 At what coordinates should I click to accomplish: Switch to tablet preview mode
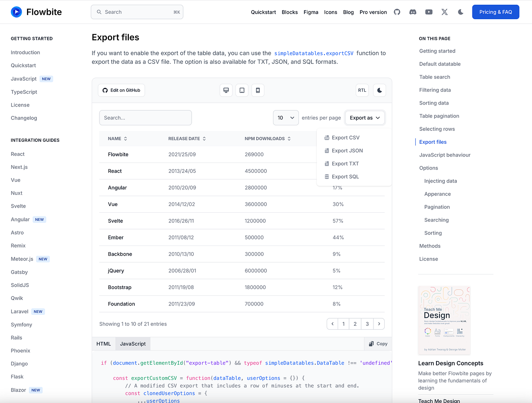tap(242, 90)
